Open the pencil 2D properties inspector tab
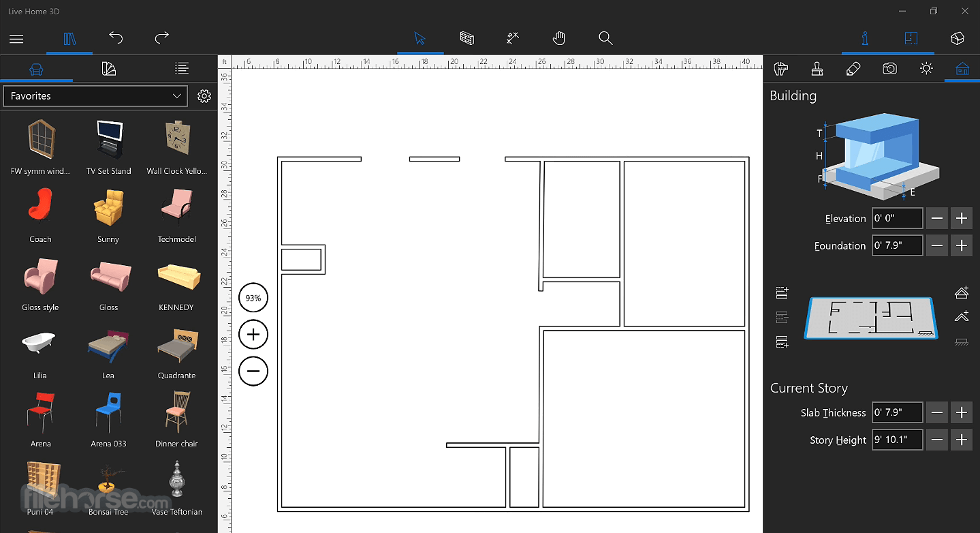The height and width of the screenshot is (533, 980). point(853,69)
